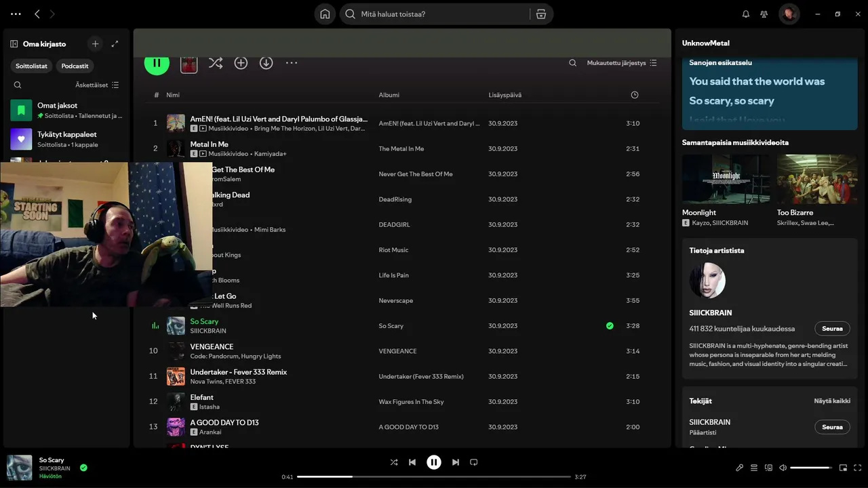Viewport: 868px width, 488px height.
Task: Open the SIIICKBRAIN artist link under So Scary
Action: coord(208,331)
